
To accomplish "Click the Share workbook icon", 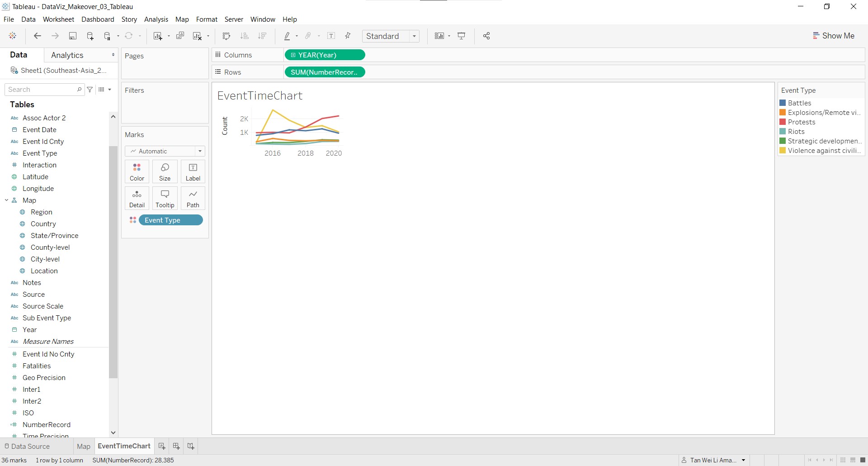I will tap(486, 36).
